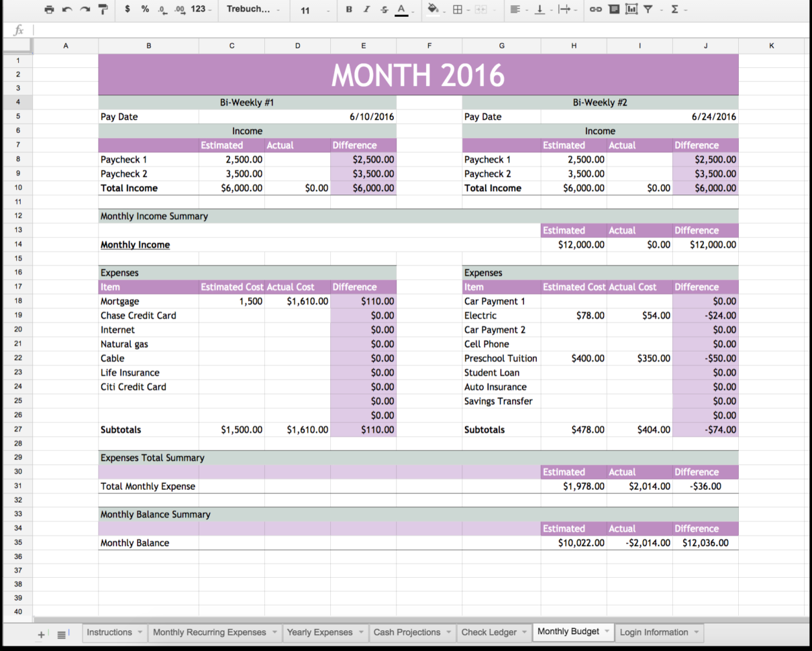
Task: Open the Check Ledger sheet
Action: 489,632
